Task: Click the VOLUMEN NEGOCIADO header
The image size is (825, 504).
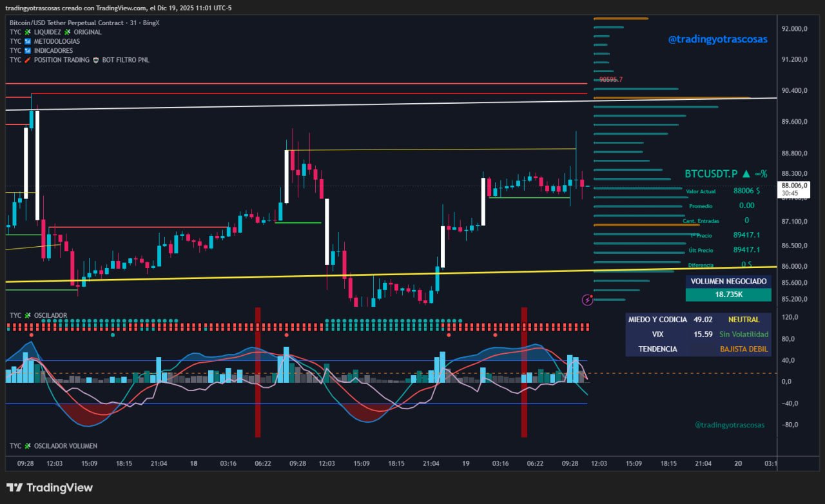Action: (x=728, y=282)
